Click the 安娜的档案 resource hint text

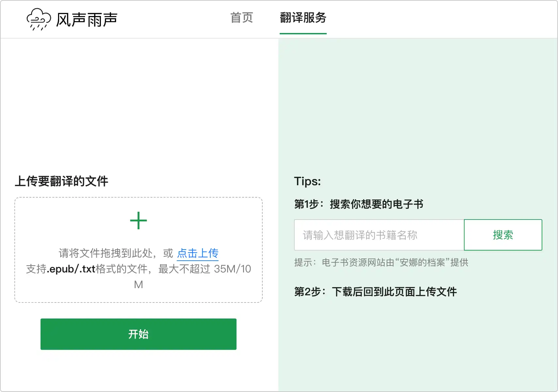pyautogui.click(x=381, y=262)
